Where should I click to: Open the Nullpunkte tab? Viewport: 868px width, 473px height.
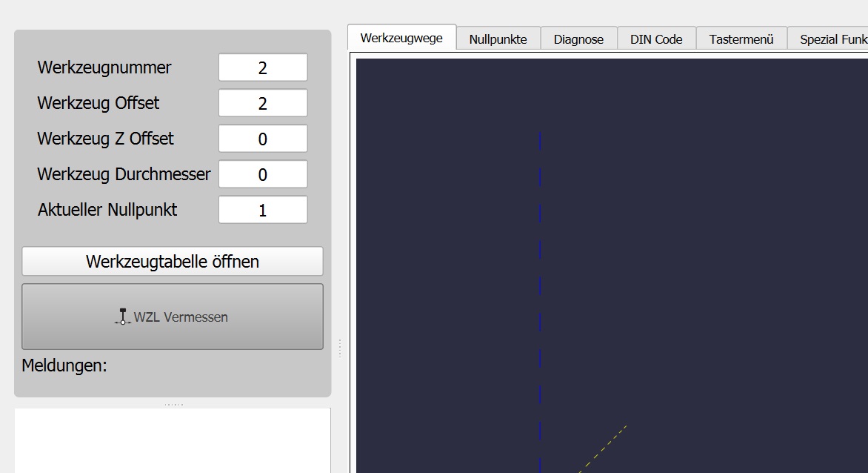click(498, 39)
